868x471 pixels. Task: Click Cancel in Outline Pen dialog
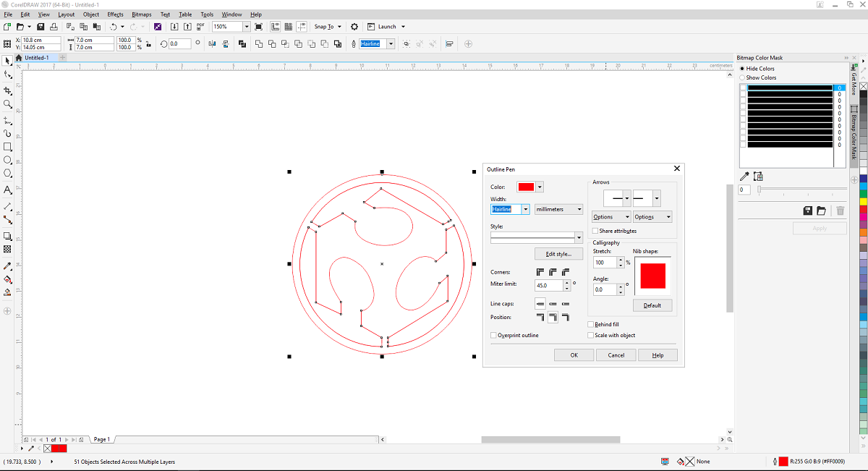(x=616, y=355)
